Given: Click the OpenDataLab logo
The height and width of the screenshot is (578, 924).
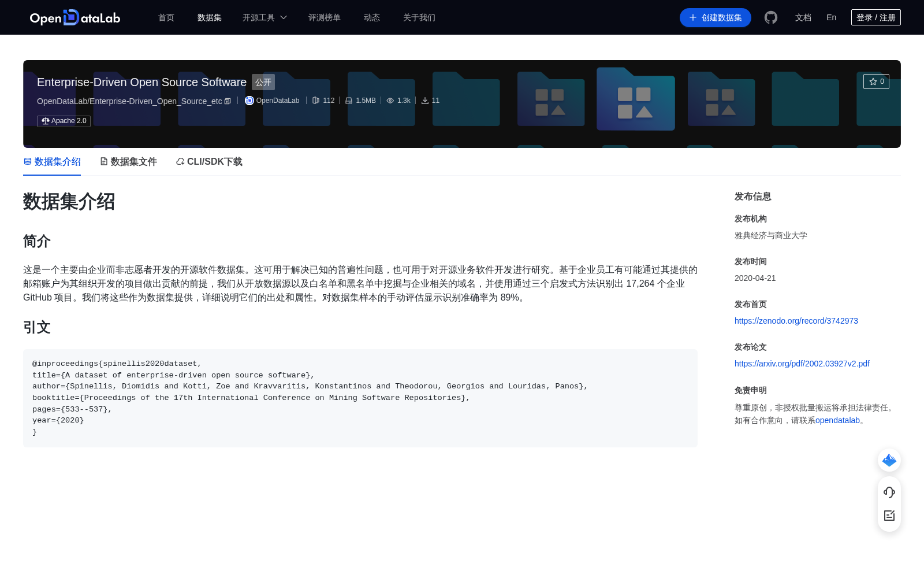Looking at the screenshot, I should pyautogui.click(x=75, y=17).
